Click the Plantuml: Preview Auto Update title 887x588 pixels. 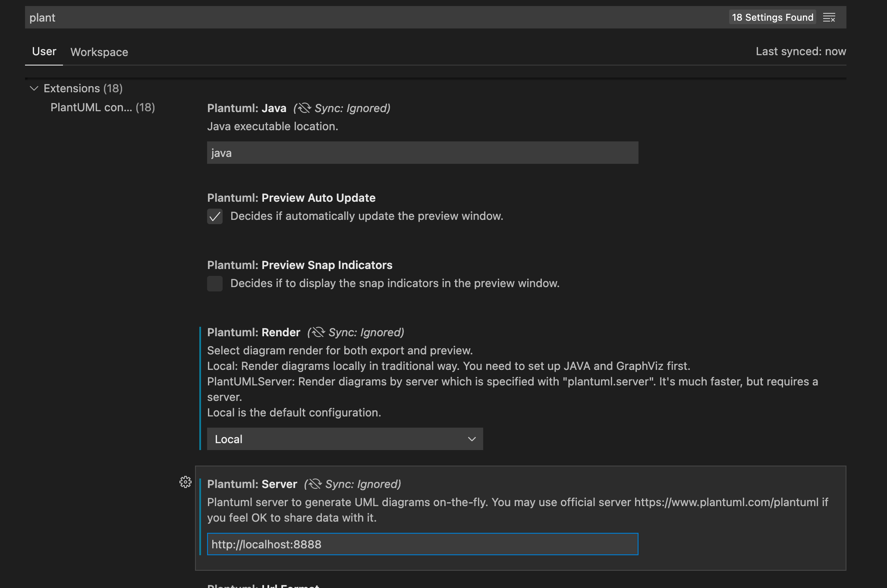click(x=291, y=198)
